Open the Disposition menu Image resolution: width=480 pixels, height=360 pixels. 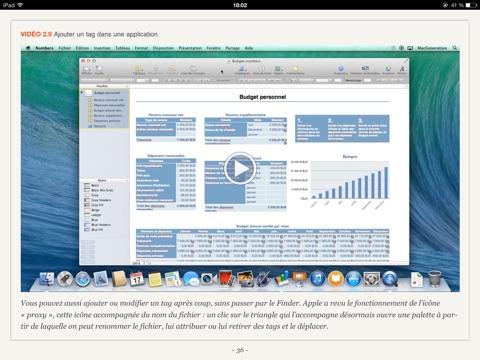[163, 48]
